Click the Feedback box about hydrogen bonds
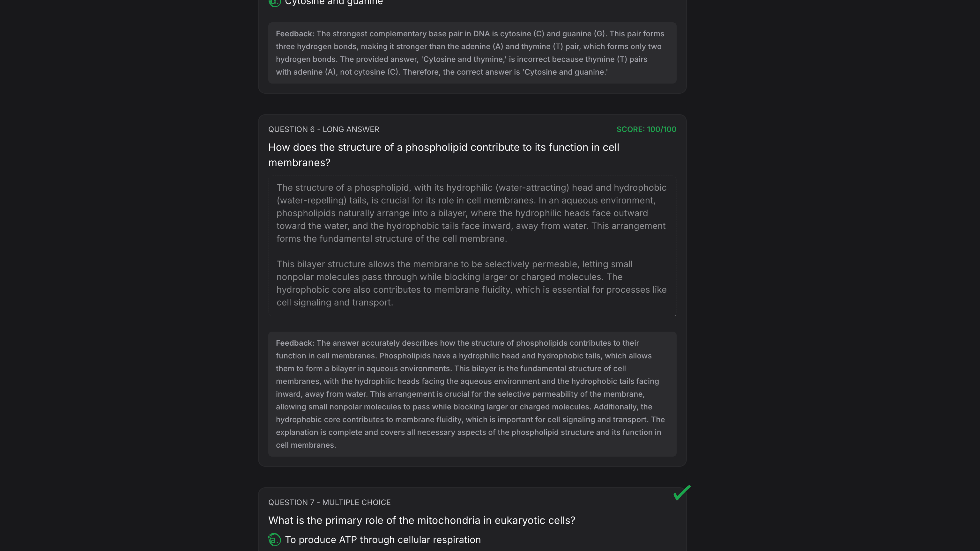 pos(472,53)
